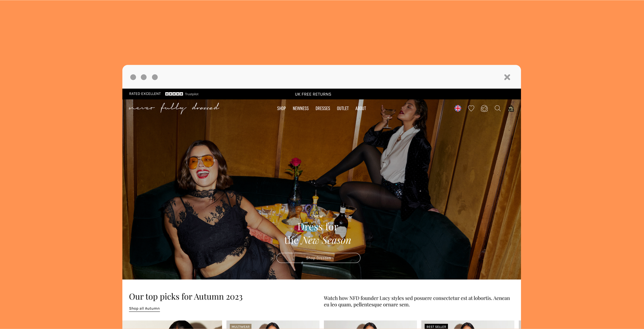Screen dimensions: 644x329
Task: Open the DRESSES menu
Action: pos(323,108)
